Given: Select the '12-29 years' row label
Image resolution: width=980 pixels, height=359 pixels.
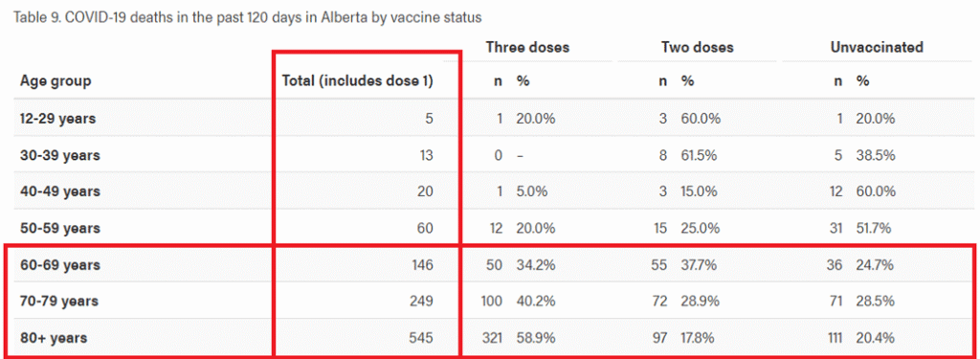Looking at the screenshot, I should [x=58, y=119].
